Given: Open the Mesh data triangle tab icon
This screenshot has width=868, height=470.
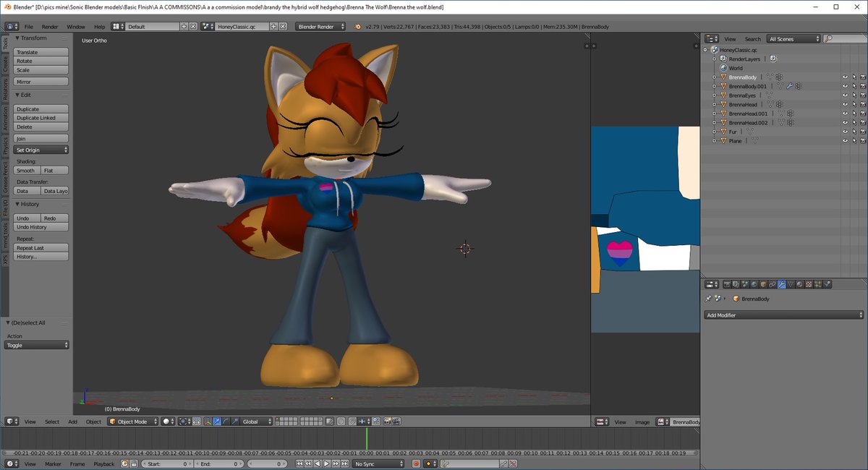Looking at the screenshot, I should pyautogui.click(x=791, y=284).
